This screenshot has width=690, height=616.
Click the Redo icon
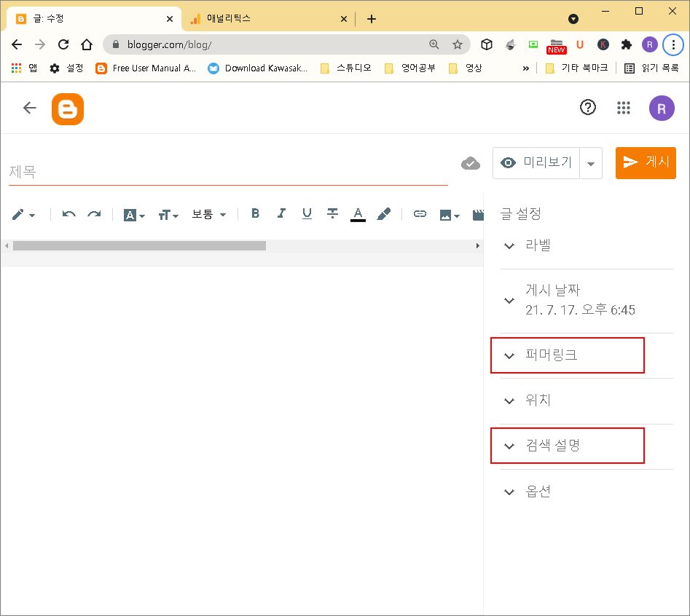tap(94, 213)
